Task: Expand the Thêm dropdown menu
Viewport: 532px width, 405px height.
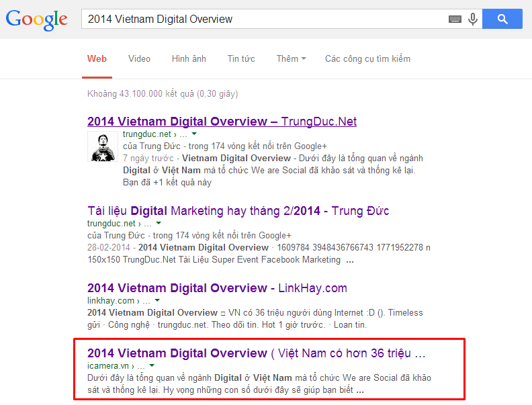Action: tap(291, 58)
